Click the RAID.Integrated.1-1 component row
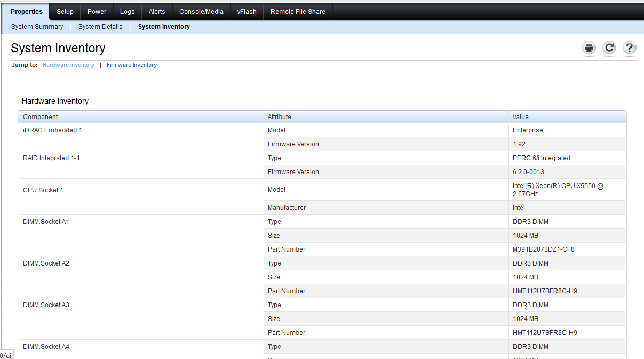 pos(51,158)
